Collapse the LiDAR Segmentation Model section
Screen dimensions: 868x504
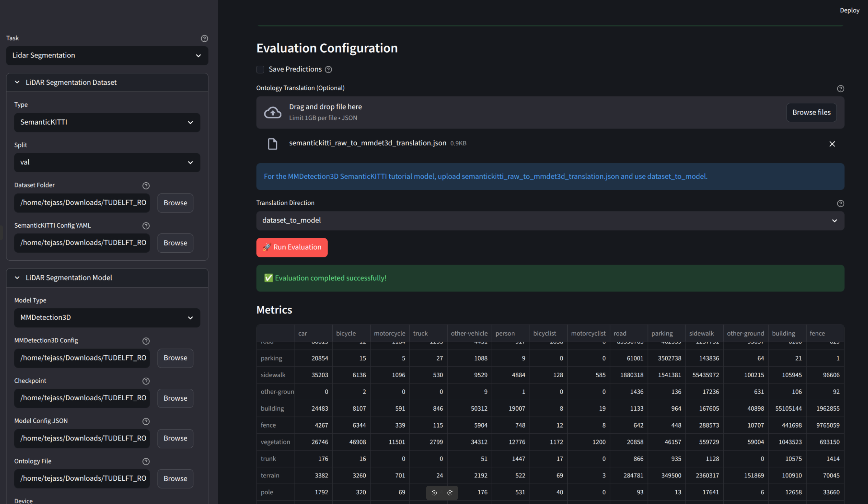(107, 278)
